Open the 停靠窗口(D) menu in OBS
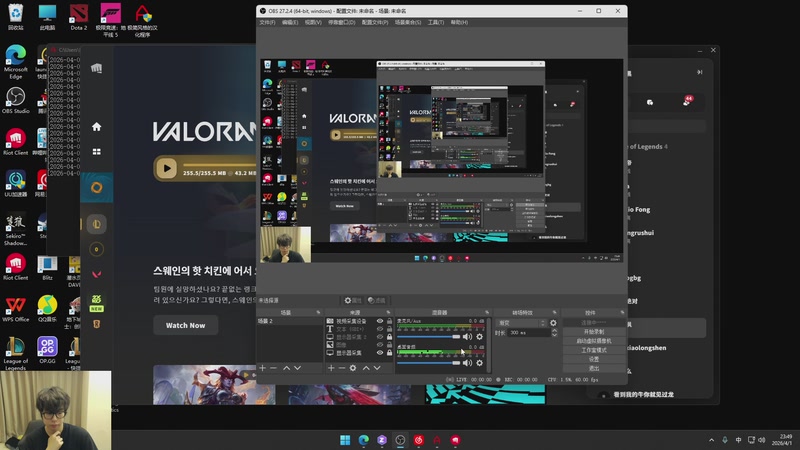800x450 pixels. pos(341,22)
